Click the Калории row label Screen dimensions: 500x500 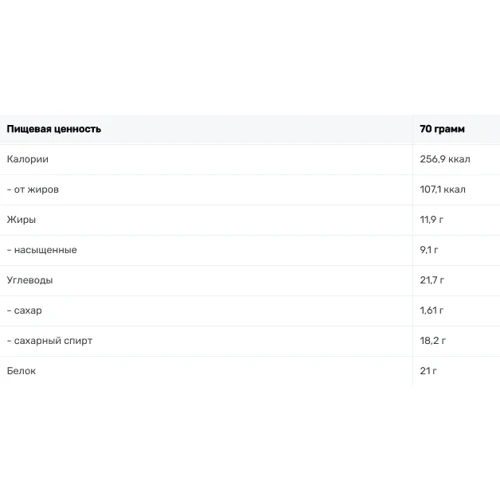pos(28,159)
